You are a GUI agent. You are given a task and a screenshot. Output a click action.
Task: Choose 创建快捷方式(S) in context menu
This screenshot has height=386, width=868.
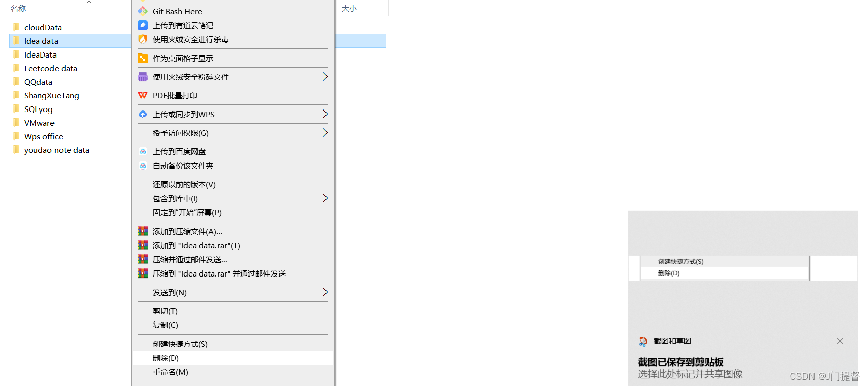[233, 344]
